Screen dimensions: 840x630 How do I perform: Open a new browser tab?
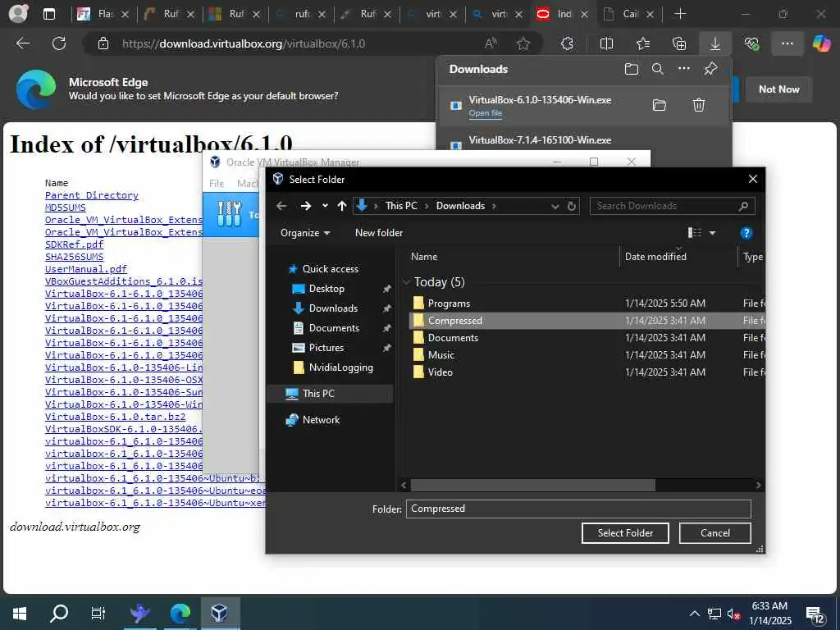point(680,14)
